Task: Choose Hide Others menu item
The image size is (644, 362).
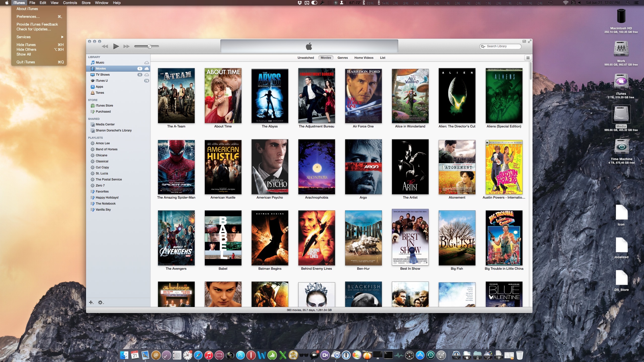Action: pyautogui.click(x=39, y=50)
